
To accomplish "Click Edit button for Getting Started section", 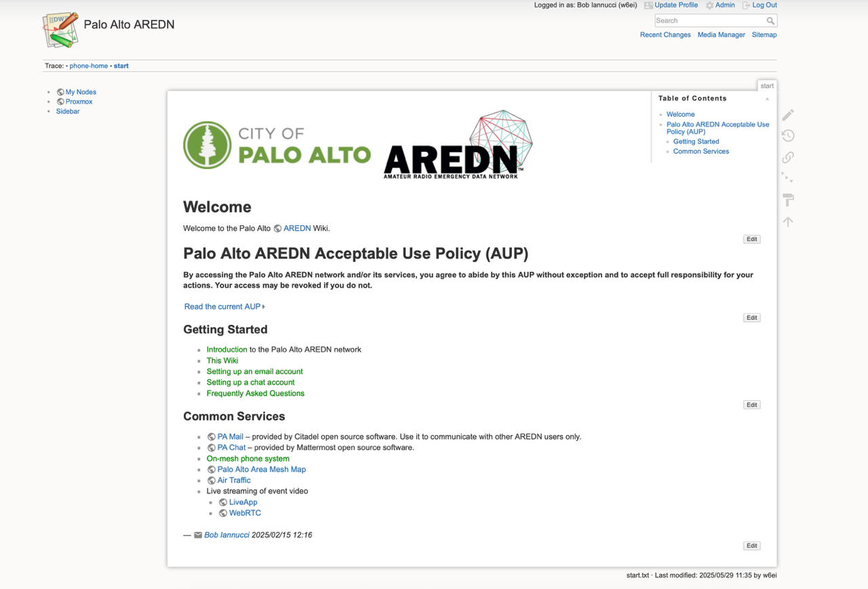I will (x=751, y=405).
